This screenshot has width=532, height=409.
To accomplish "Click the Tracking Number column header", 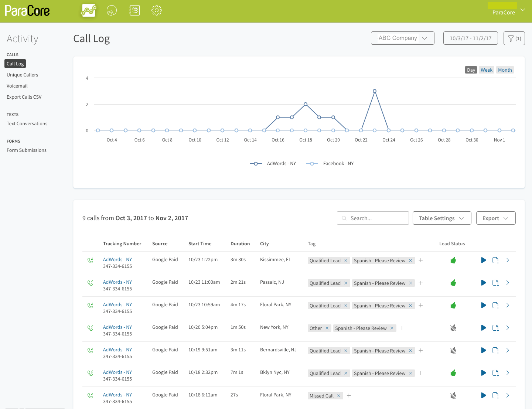I will tap(122, 243).
